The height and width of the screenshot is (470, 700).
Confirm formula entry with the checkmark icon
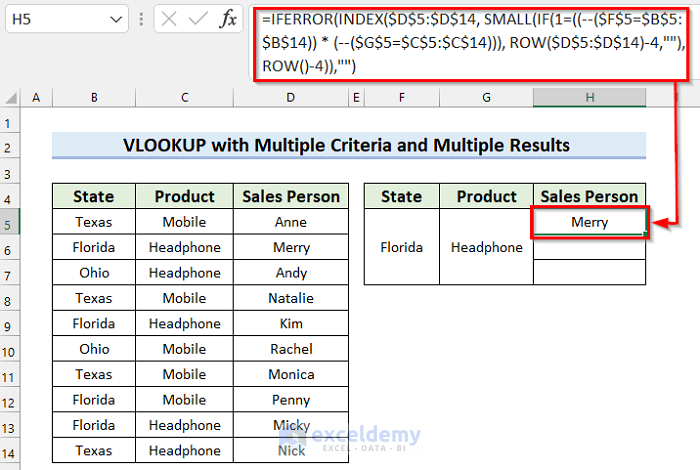[x=198, y=19]
